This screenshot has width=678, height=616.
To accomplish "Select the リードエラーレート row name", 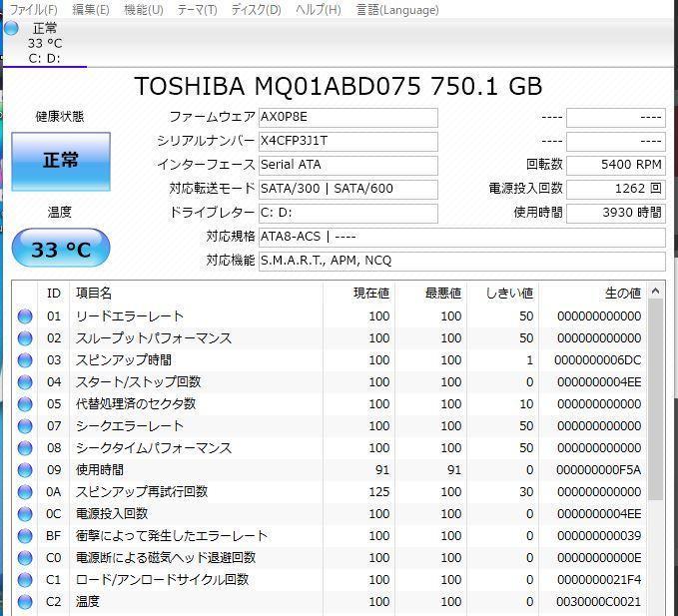I will 130,316.
